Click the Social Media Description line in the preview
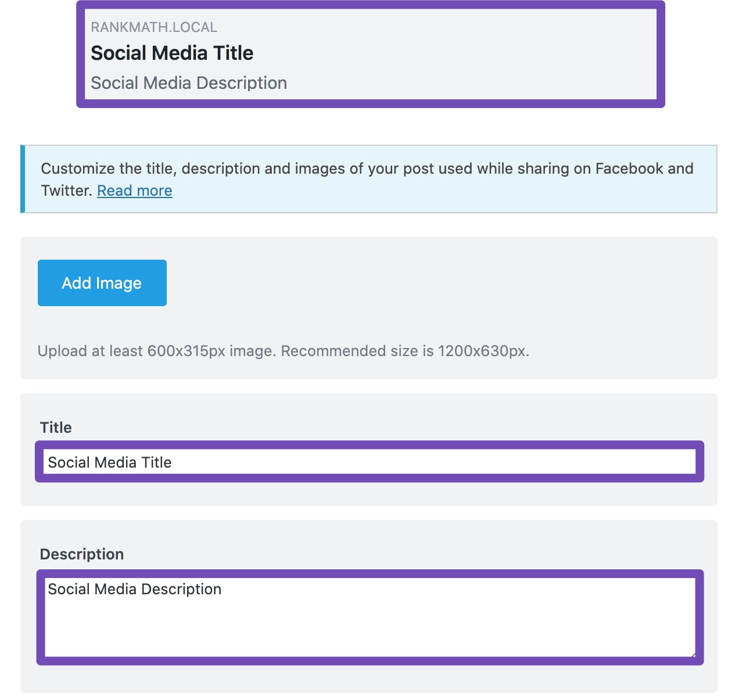 click(188, 82)
